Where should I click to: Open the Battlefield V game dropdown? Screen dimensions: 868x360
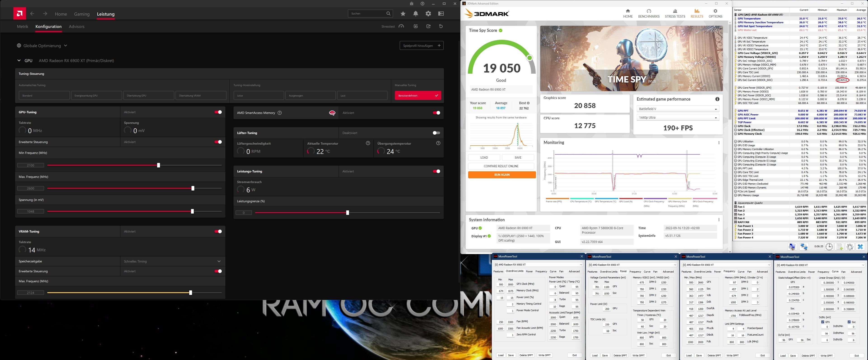[678, 109]
